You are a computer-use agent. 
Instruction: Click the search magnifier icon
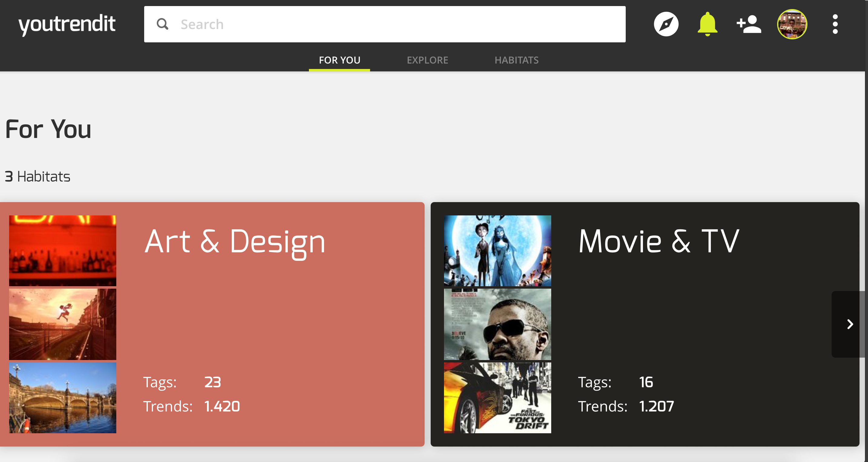pyautogui.click(x=162, y=24)
